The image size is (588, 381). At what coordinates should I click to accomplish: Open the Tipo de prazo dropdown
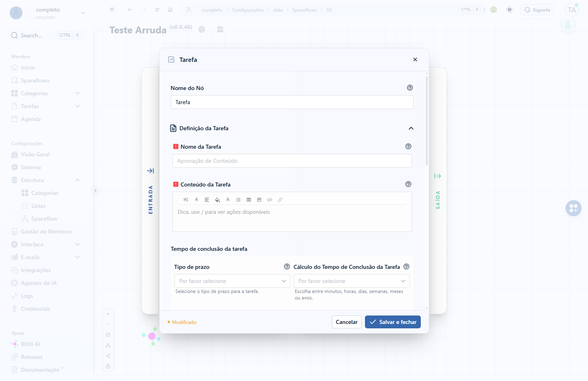click(x=232, y=281)
